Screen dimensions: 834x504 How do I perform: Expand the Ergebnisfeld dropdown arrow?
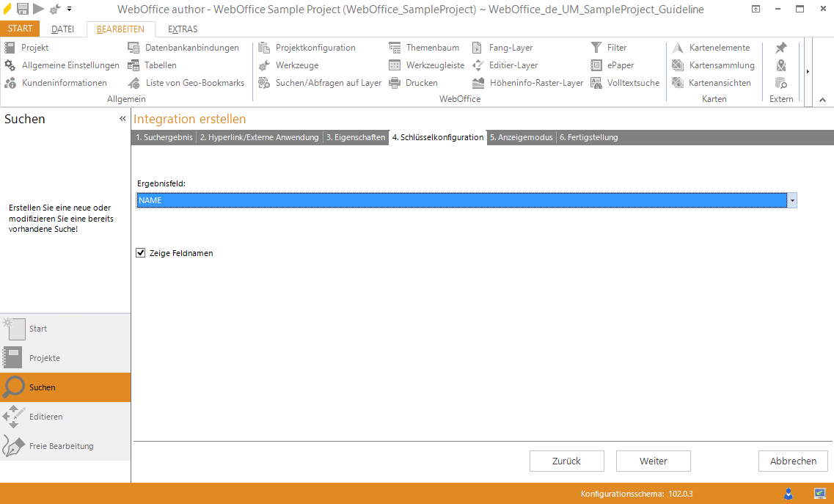(792, 200)
